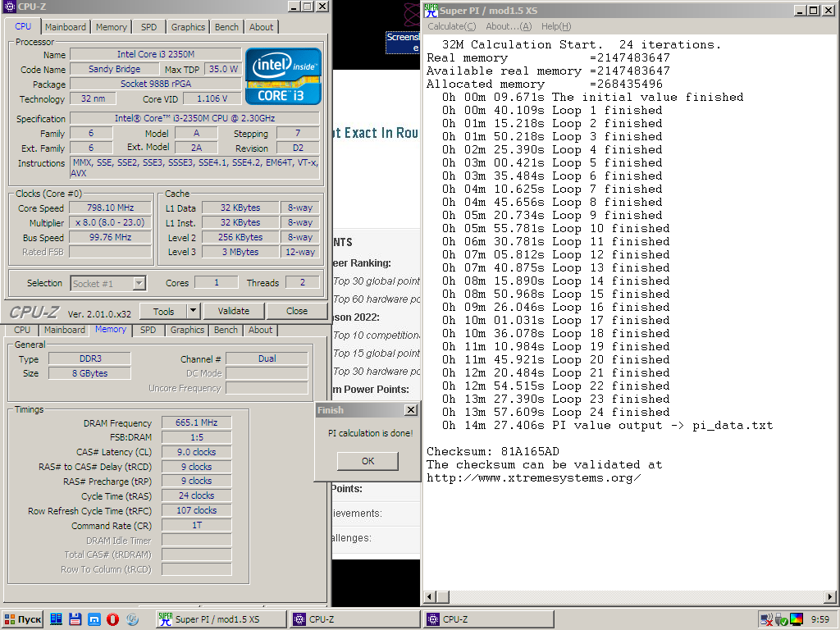Click the Multiplier value x 8.0

[x=110, y=222]
